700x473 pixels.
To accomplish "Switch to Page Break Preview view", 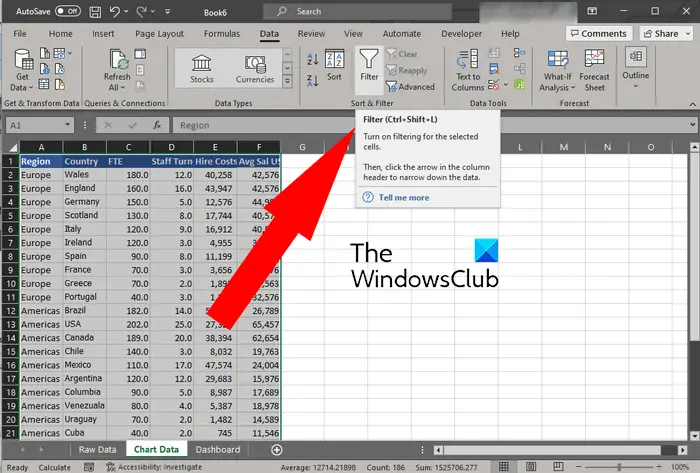I will pyautogui.click(x=558, y=466).
